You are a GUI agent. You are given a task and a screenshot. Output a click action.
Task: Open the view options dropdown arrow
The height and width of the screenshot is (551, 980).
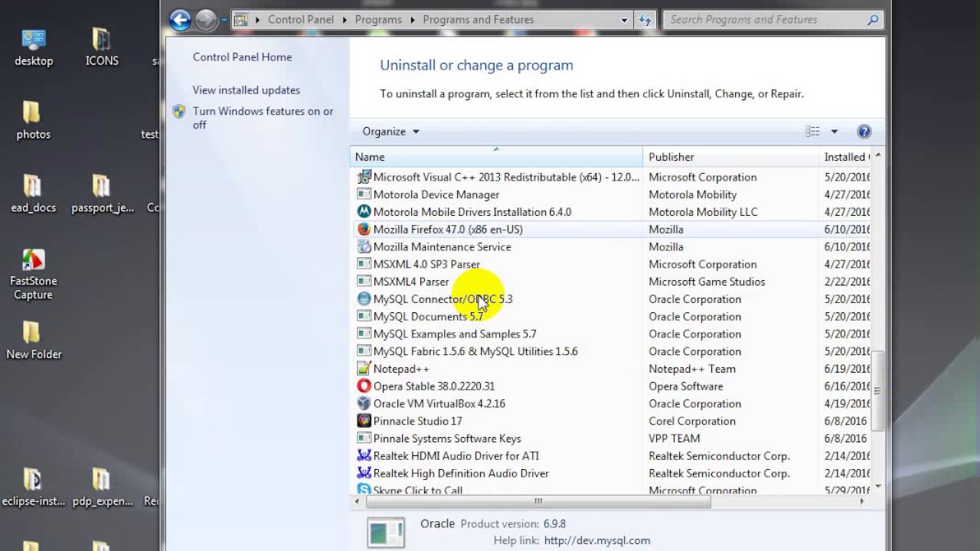[x=835, y=132]
